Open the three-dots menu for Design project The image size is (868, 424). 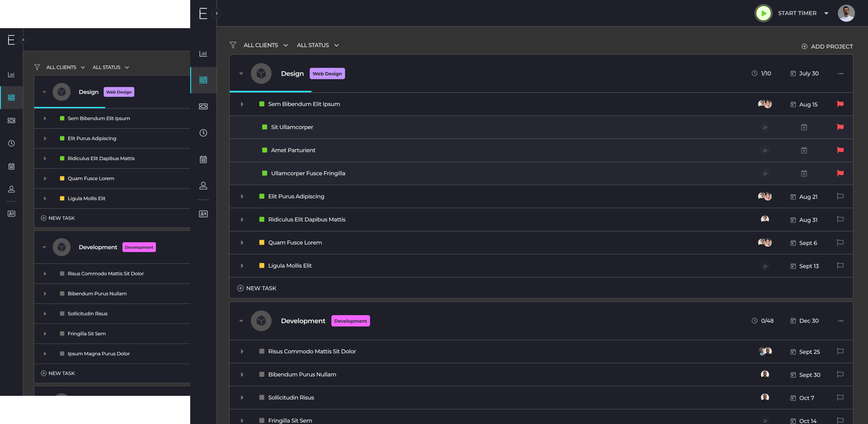coord(841,74)
